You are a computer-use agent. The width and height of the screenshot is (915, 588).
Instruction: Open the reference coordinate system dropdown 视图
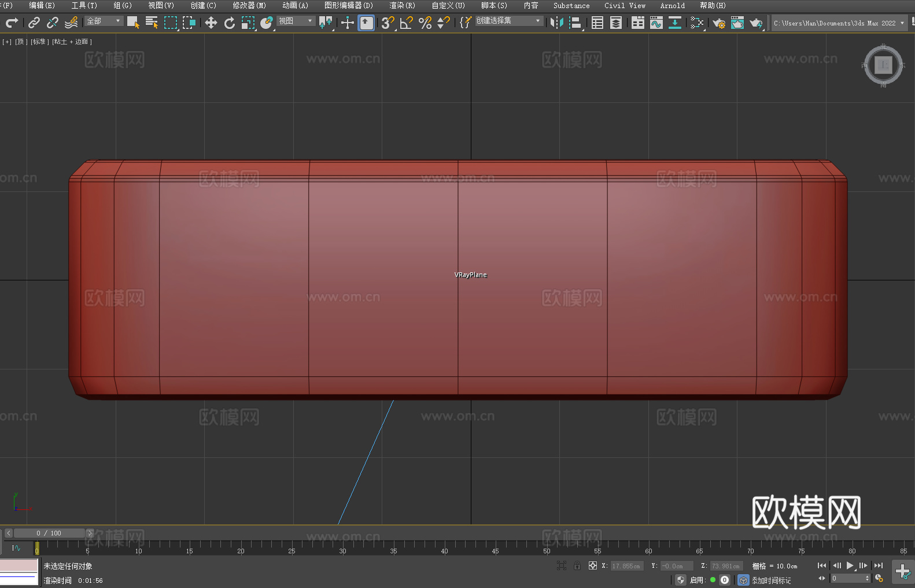[296, 21]
